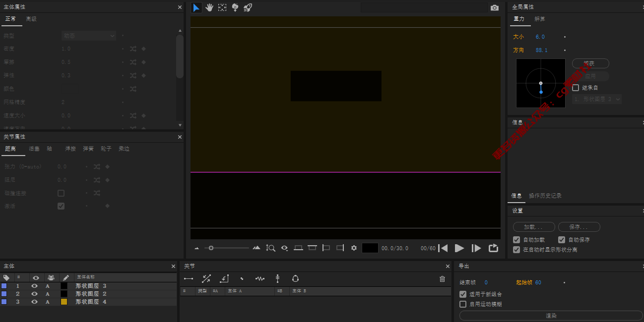Switch to 操作历史记录 tab
Viewport: 644px width, 322px height.
(545, 196)
